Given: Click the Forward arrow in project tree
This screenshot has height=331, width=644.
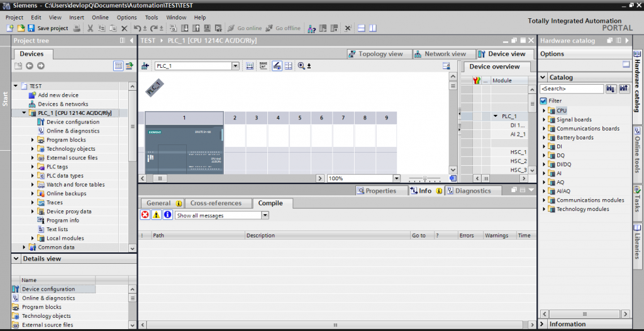Looking at the screenshot, I should point(41,65).
